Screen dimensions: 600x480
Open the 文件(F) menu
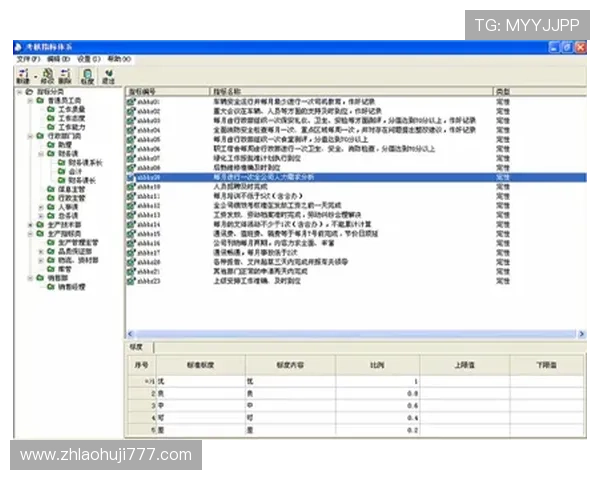[x=28, y=59]
